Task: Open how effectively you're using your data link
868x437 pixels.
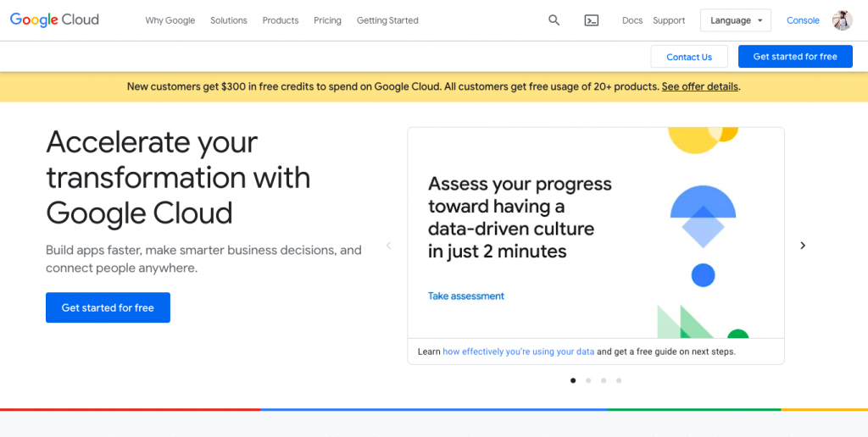Action: pos(519,351)
